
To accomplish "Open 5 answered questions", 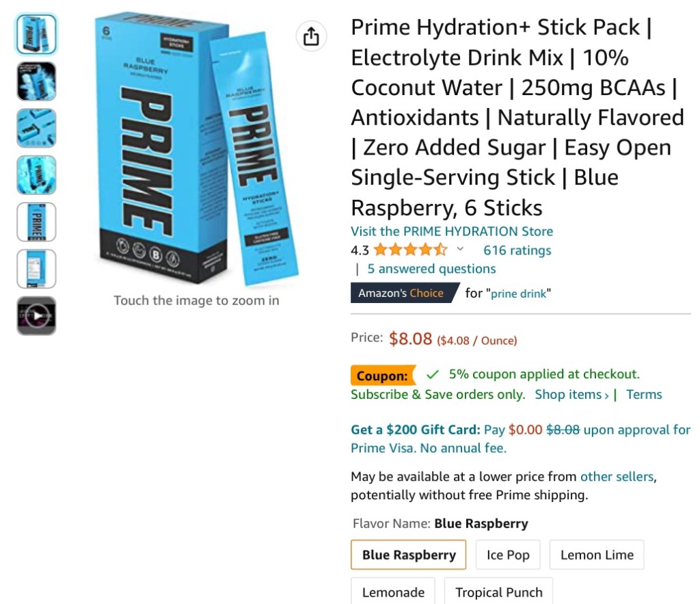I will point(431,269).
